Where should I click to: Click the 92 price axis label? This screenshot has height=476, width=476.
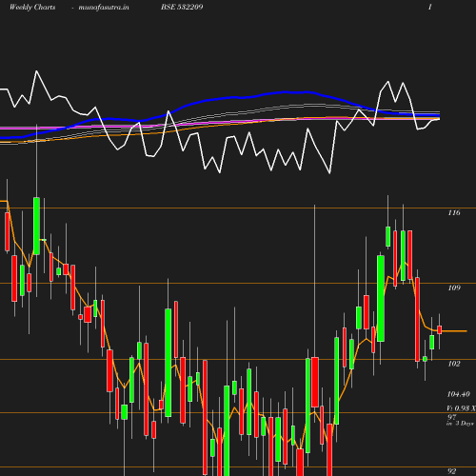(x=452, y=471)
